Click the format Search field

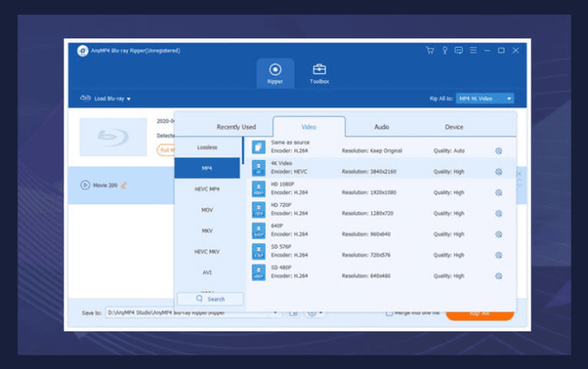[210, 299]
